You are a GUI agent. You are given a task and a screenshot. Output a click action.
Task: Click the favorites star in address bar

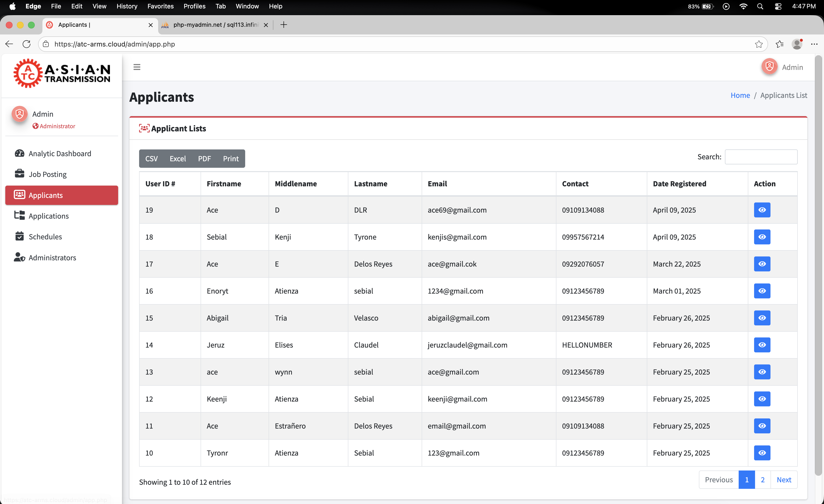758,44
